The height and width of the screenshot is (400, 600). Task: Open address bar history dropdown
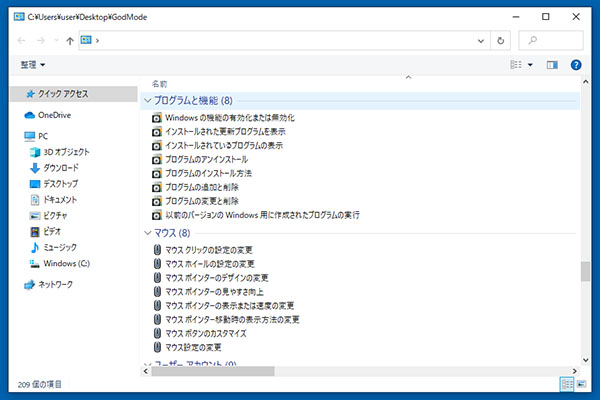point(481,41)
